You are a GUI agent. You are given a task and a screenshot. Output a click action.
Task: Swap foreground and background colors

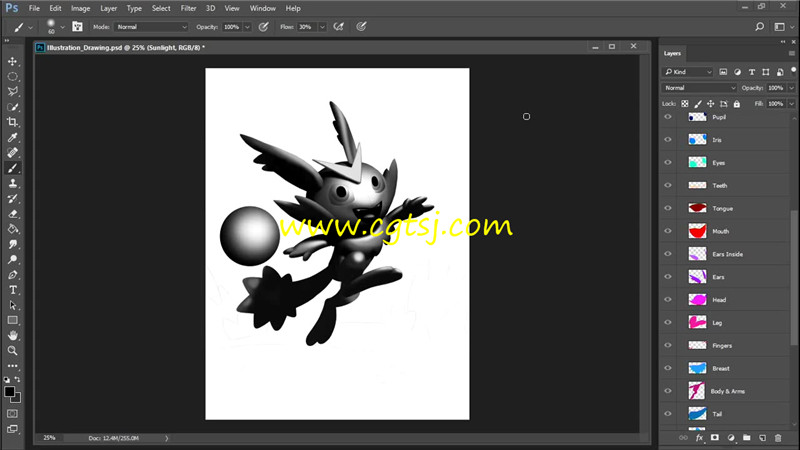point(17,380)
